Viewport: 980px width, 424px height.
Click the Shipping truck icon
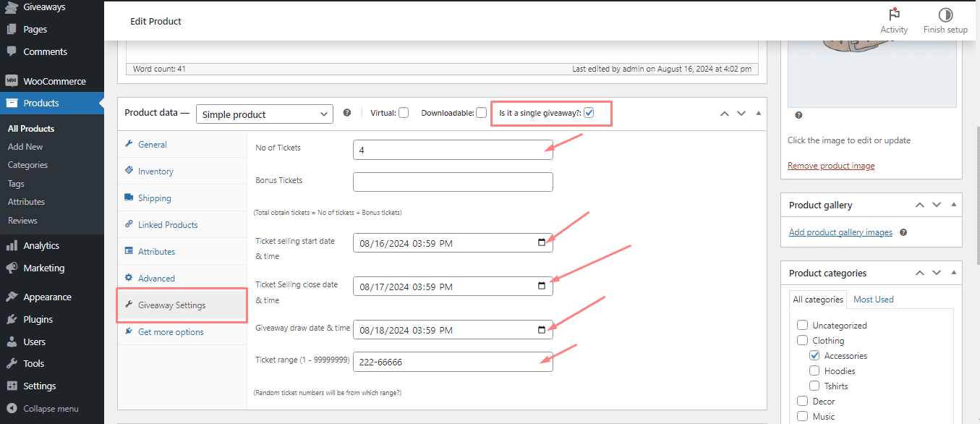pos(129,198)
